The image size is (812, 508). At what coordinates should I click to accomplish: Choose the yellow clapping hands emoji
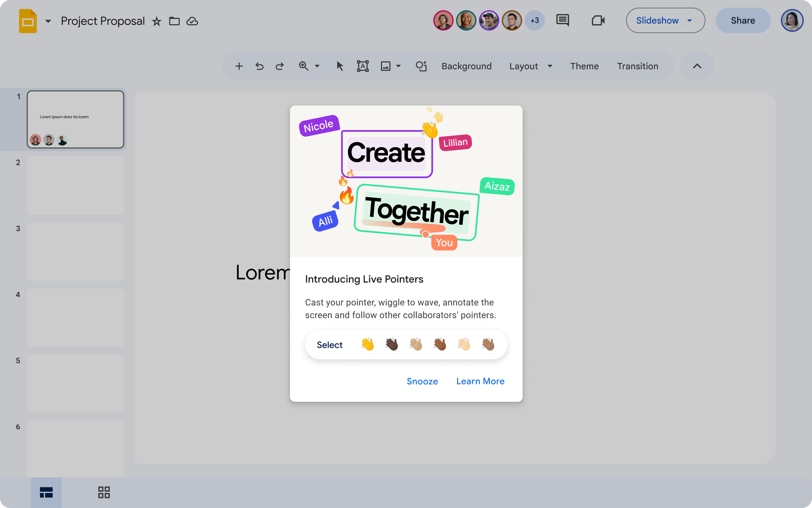(368, 345)
